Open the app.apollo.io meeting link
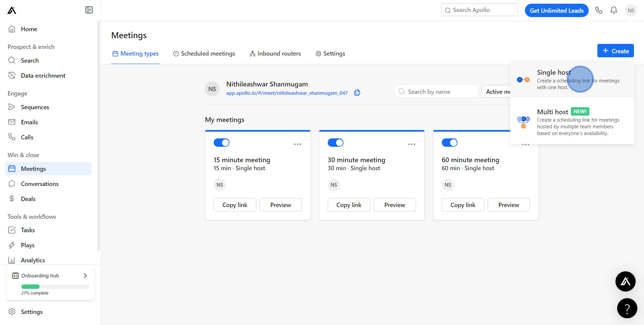644x325 pixels. click(287, 93)
